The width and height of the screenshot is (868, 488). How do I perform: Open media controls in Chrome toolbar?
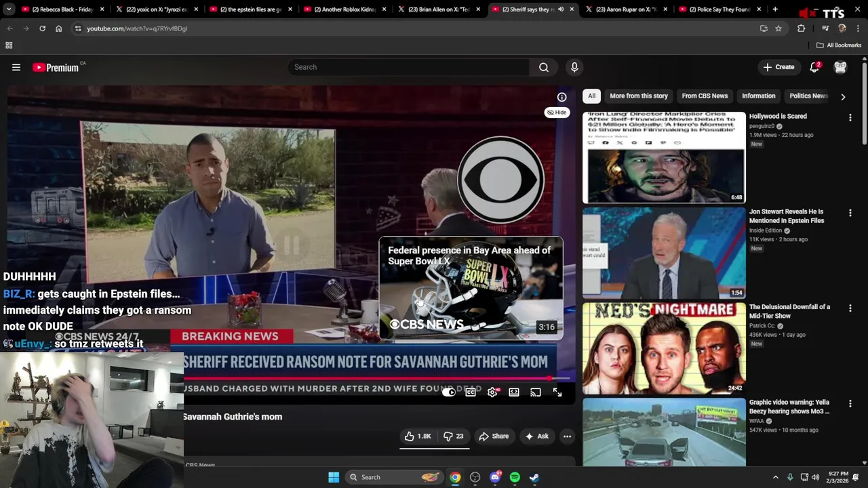(825, 28)
